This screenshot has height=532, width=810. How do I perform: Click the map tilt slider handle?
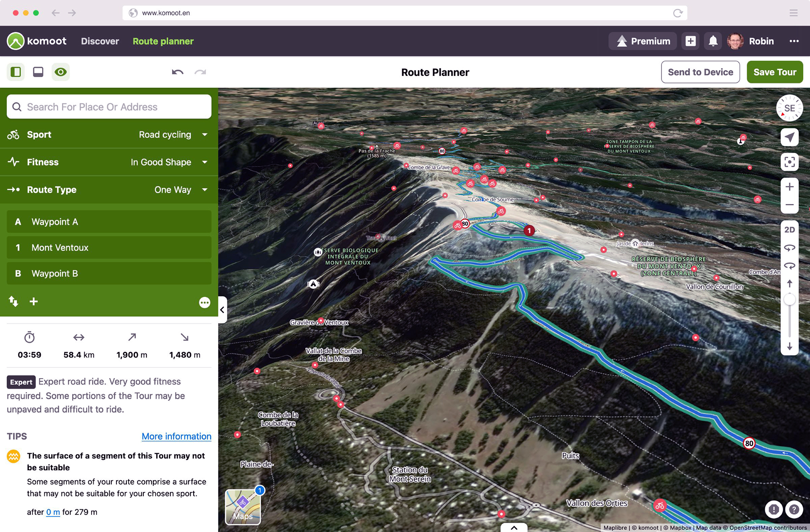[x=789, y=300]
